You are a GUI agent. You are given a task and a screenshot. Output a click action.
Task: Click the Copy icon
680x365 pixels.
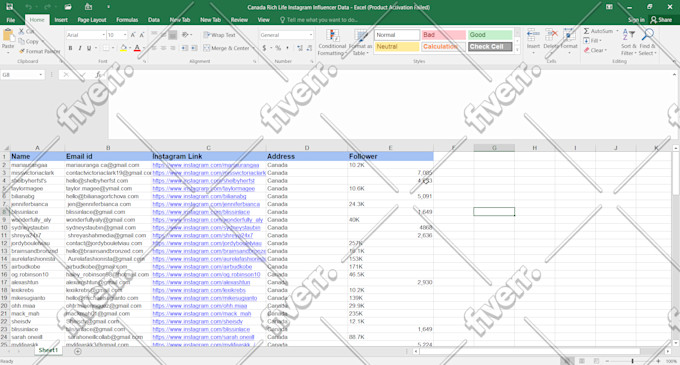[22, 42]
